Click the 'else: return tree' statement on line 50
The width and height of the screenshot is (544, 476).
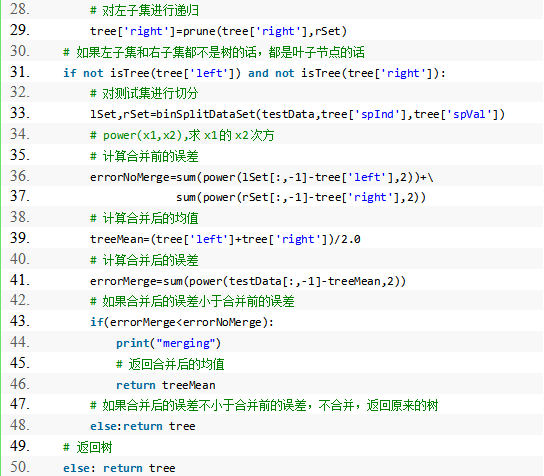(119, 468)
